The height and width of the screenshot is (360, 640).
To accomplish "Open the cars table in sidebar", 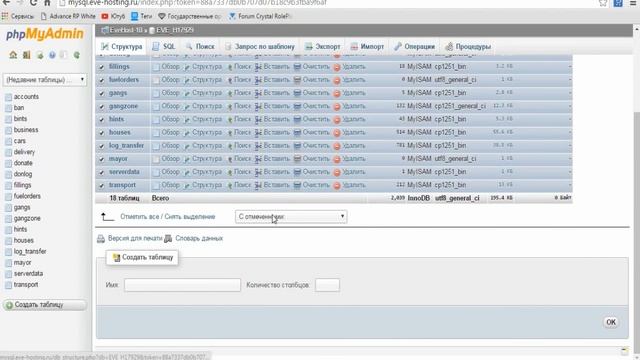I will coord(20,141).
